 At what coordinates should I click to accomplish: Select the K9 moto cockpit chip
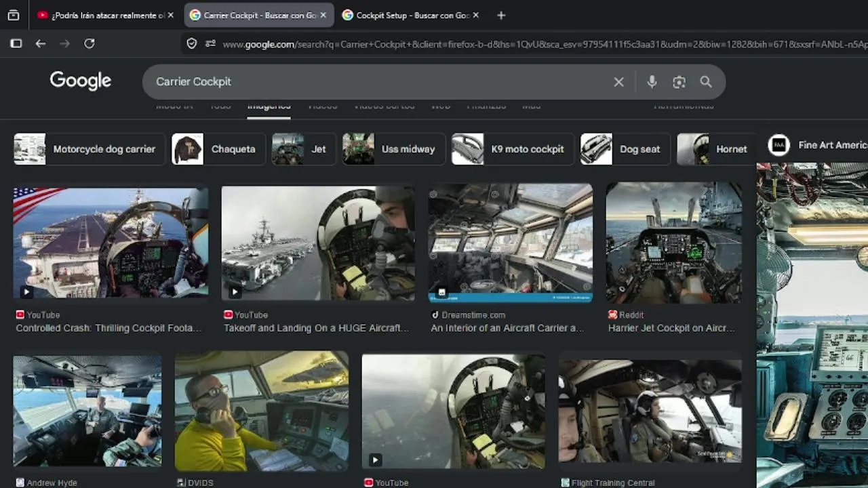[513, 149]
